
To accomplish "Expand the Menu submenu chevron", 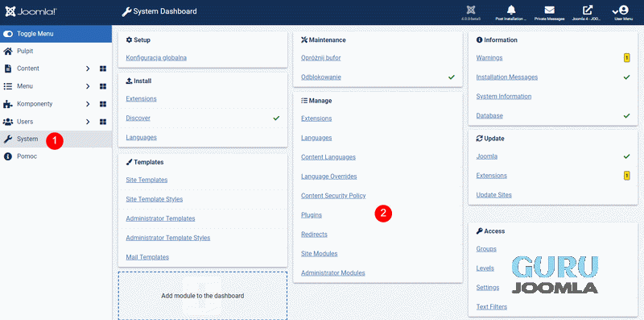I will (88, 86).
